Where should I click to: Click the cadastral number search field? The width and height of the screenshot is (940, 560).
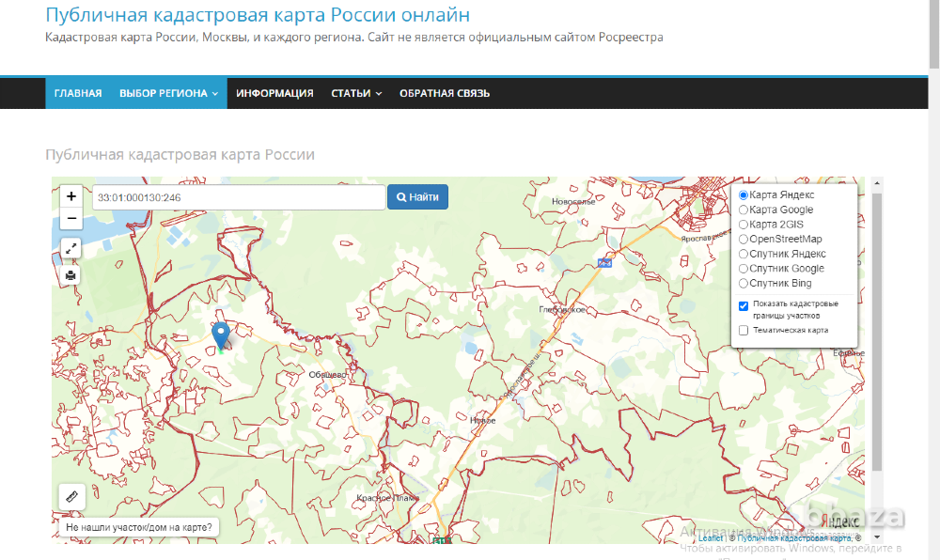(239, 197)
